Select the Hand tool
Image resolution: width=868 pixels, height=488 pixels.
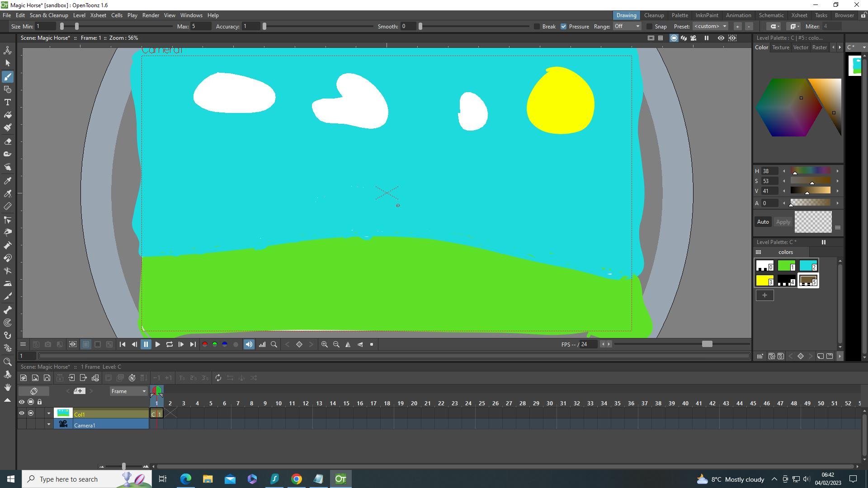pos(8,387)
